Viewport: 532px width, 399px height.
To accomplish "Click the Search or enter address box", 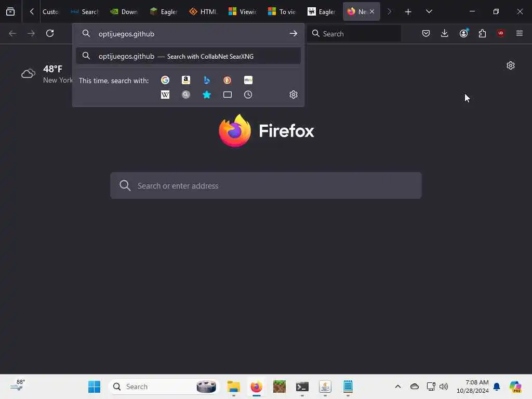I will (x=266, y=185).
